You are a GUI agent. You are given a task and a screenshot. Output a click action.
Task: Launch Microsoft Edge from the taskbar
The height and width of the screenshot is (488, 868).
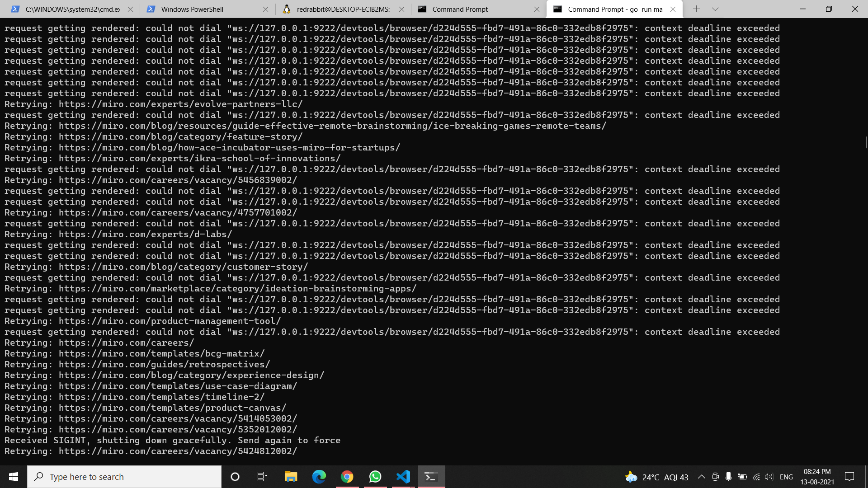(x=319, y=476)
